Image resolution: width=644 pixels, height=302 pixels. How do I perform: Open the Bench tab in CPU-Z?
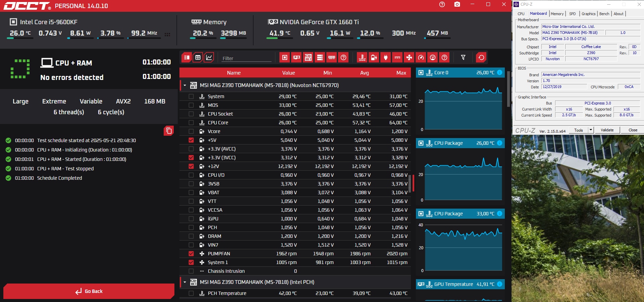pos(604,14)
